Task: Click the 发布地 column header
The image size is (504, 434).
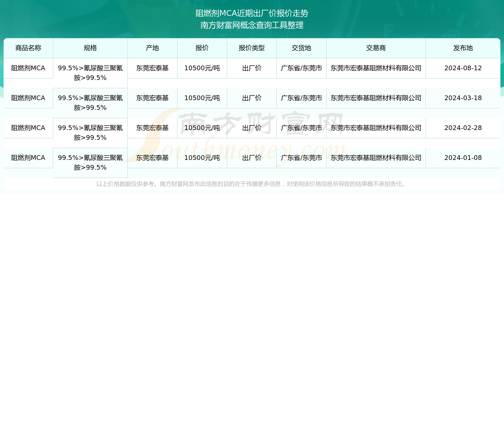Action: click(x=463, y=48)
